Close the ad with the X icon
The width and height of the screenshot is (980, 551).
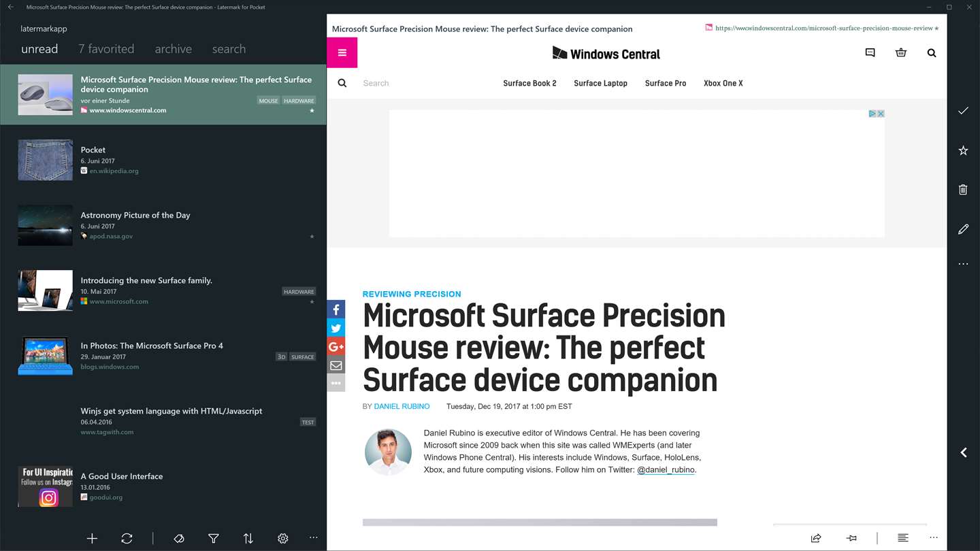881,114
